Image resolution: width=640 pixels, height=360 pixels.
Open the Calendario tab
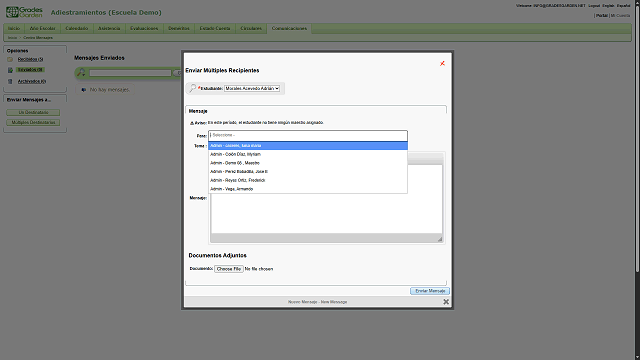pyautogui.click(x=77, y=28)
